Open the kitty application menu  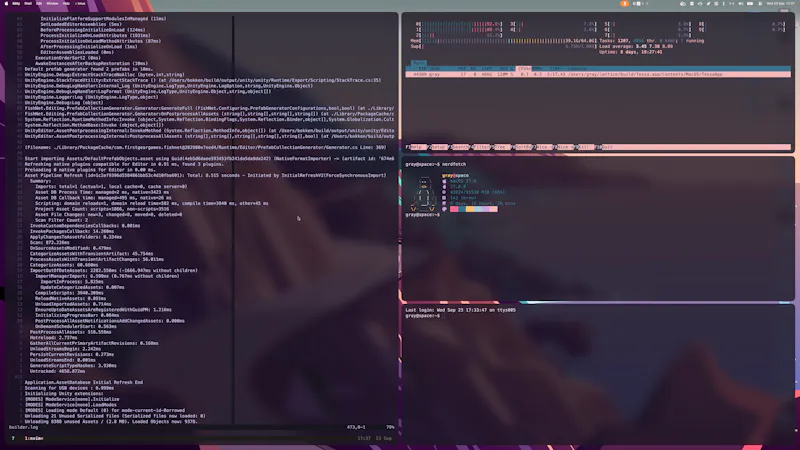[x=16, y=3]
